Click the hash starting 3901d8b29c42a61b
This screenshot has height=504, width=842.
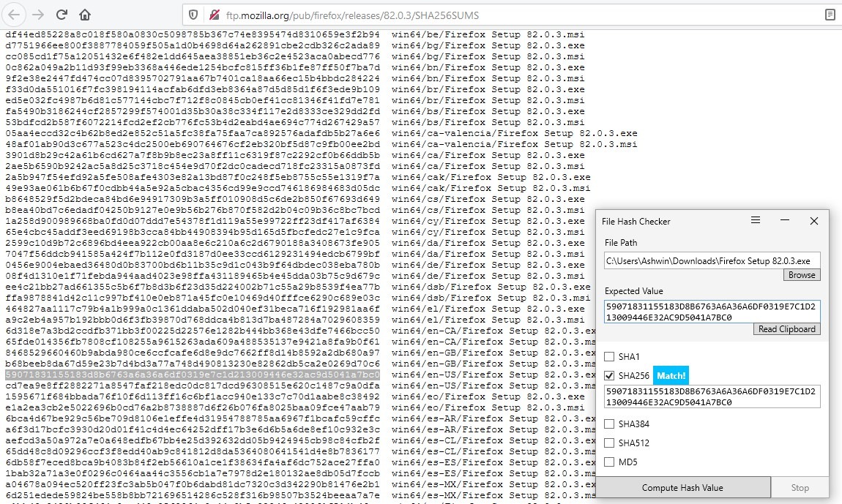click(x=193, y=155)
